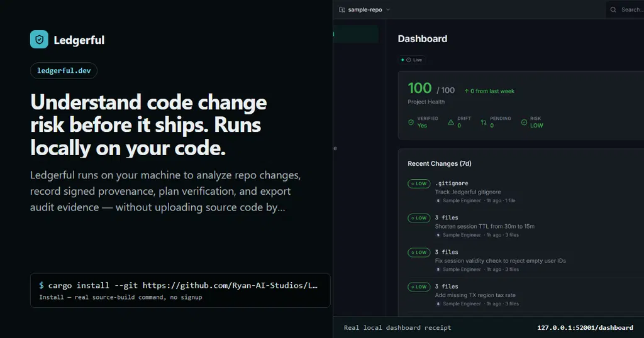Open the ledgerful.dev link pill
Viewport: 644px width, 338px height.
[64, 70]
